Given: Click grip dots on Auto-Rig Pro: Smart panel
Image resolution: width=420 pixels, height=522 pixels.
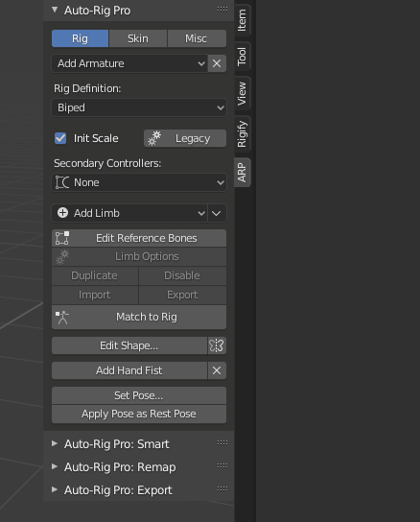Looking at the screenshot, I should 222,442.
